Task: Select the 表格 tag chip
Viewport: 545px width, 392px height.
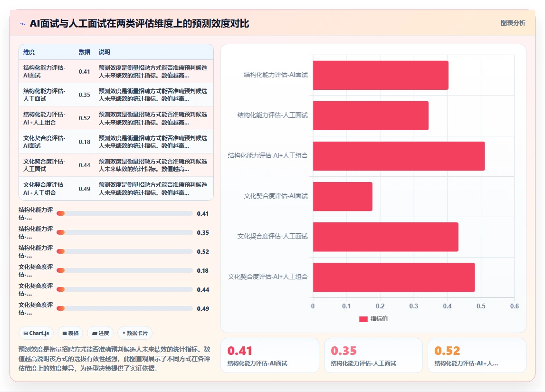Action: point(70,333)
